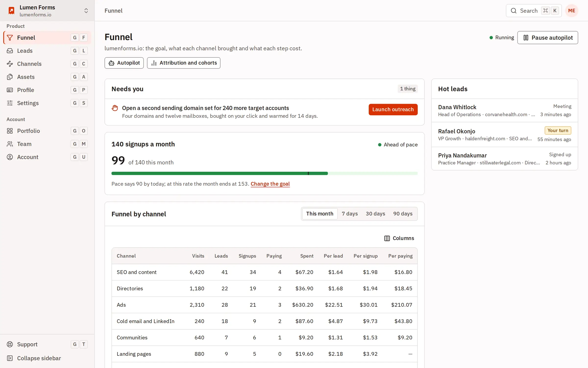588x368 pixels.
Task: Click the signups progress bar
Action: 265,173
